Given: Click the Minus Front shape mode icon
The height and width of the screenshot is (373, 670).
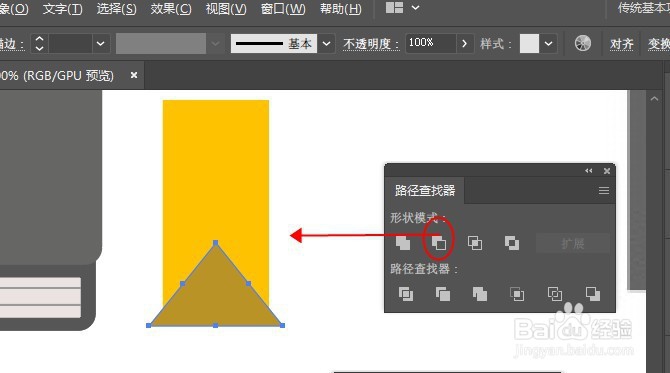Looking at the screenshot, I should pyautogui.click(x=438, y=243).
